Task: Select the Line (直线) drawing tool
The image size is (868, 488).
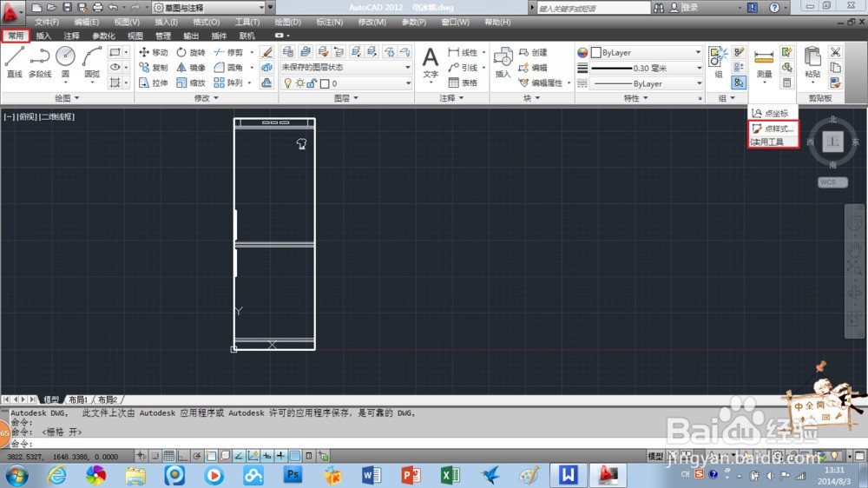Action: tap(14, 62)
